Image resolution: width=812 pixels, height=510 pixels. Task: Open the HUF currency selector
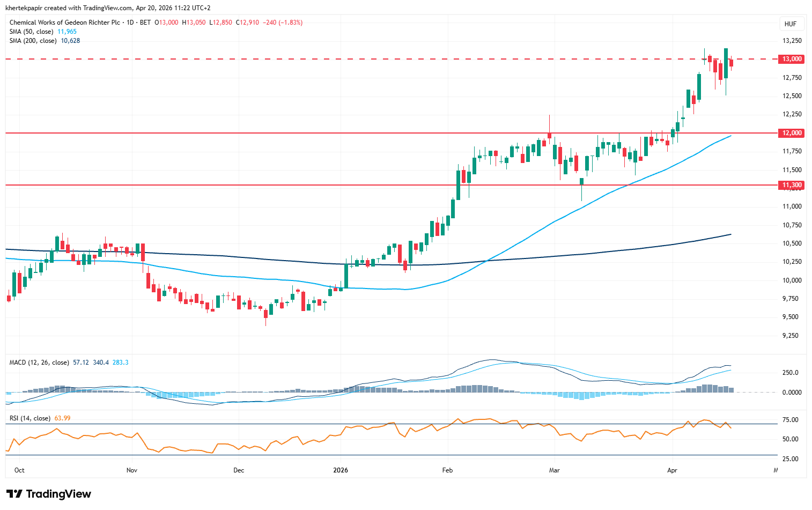(790, 24)
